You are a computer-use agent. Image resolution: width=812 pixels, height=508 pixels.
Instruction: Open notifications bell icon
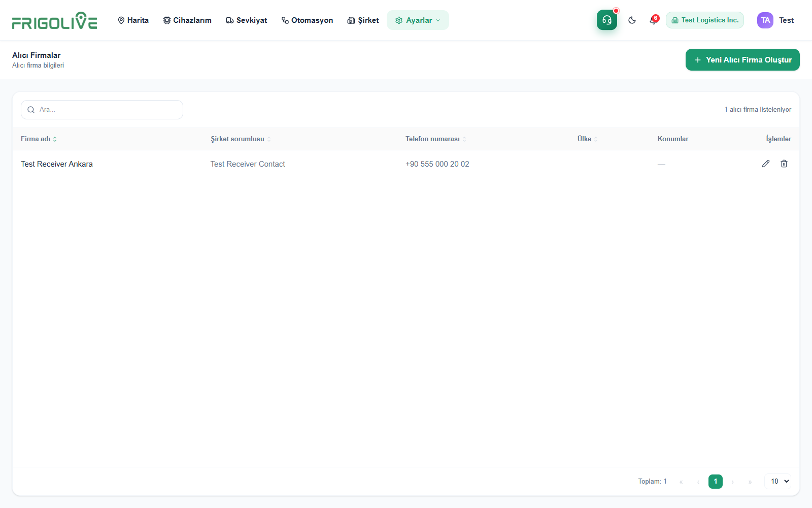click(x=653, y=20)
